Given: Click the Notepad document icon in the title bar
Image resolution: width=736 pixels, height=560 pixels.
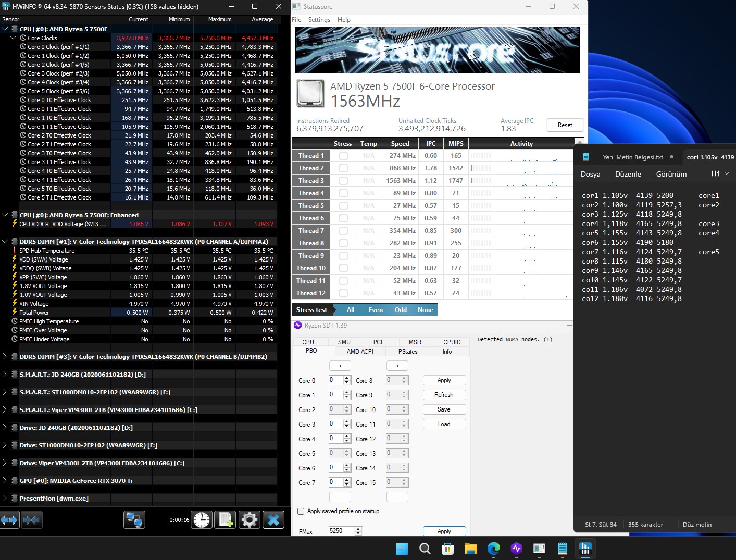Looking at the screenshot, I should click(x=586, y=157).
